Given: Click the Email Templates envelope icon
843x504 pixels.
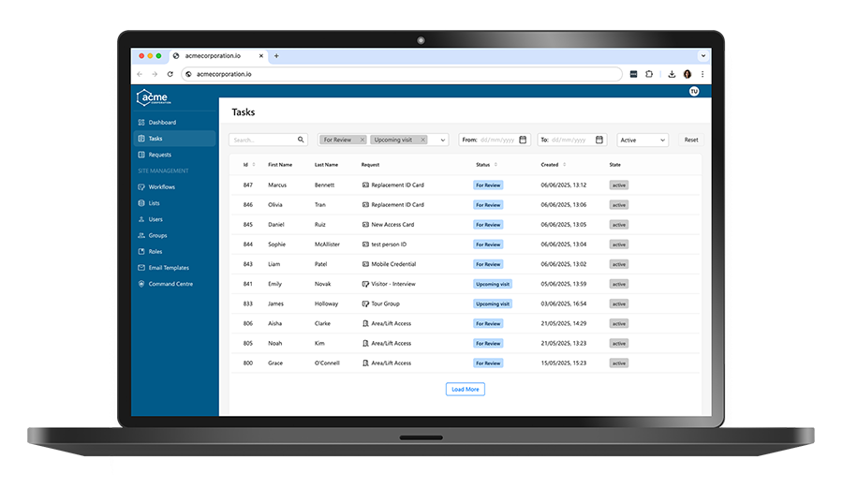Looking at the screenshot, I should [141, 268].
